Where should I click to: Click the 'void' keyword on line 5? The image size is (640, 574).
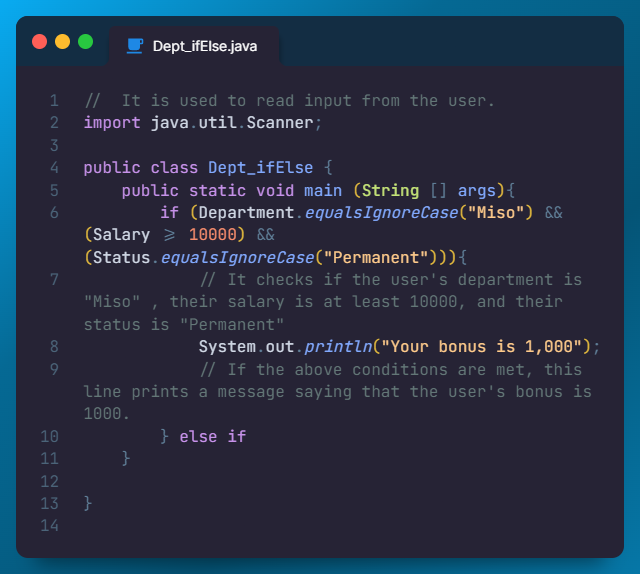click(275, 191)
